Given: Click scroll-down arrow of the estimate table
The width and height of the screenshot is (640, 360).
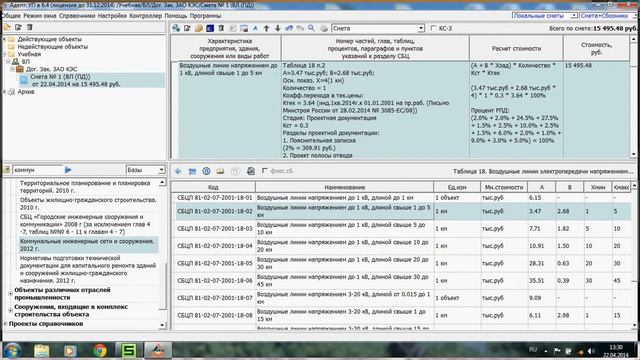Looking at the screenshot, I should [x=634, y=154].
